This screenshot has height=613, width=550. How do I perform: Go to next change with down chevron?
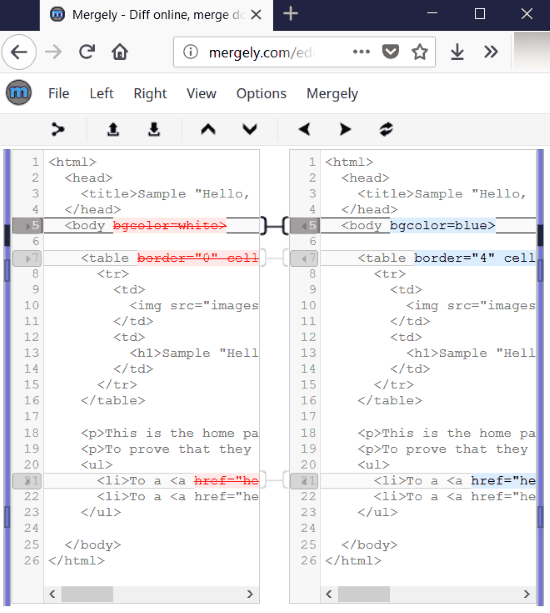tap(250, 129)
